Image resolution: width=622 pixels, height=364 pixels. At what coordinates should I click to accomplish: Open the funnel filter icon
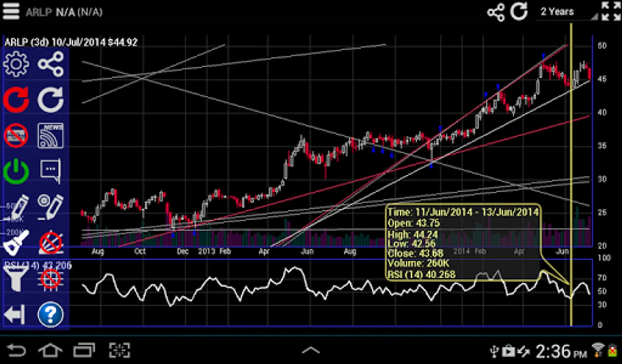(15, 279)
